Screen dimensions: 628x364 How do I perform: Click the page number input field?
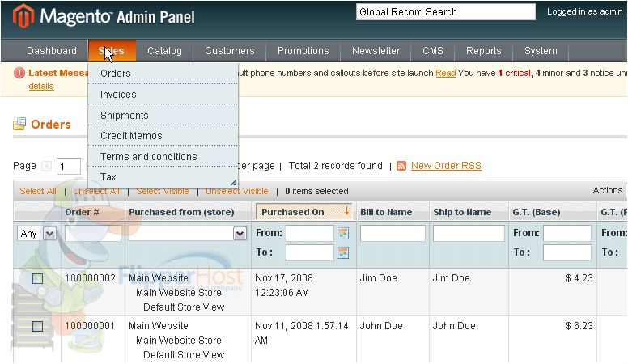(69, 166)
